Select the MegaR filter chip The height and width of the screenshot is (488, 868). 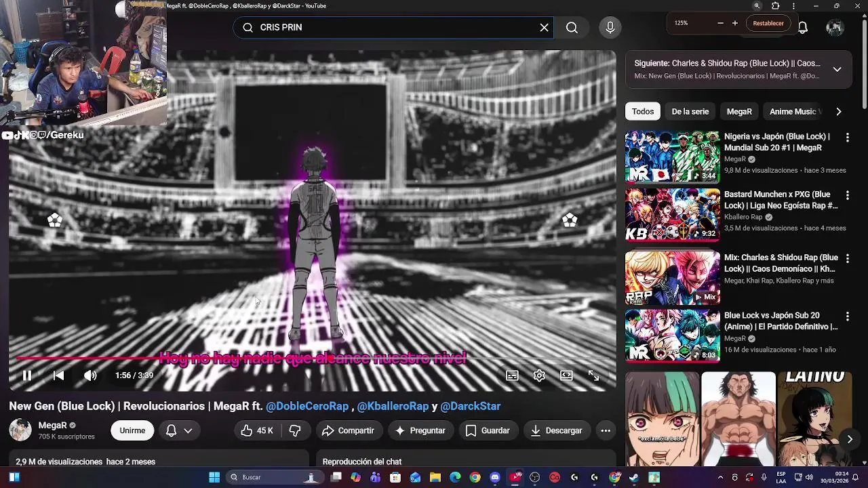739,111
